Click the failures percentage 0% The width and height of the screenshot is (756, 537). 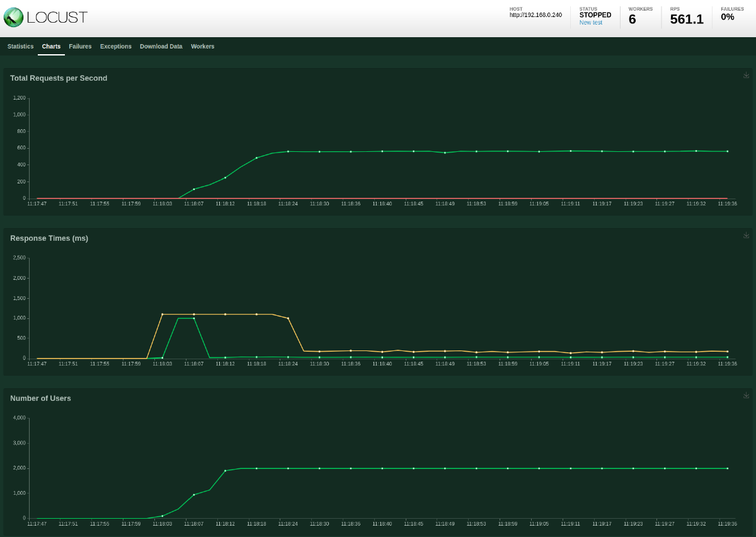click(728, 17)
